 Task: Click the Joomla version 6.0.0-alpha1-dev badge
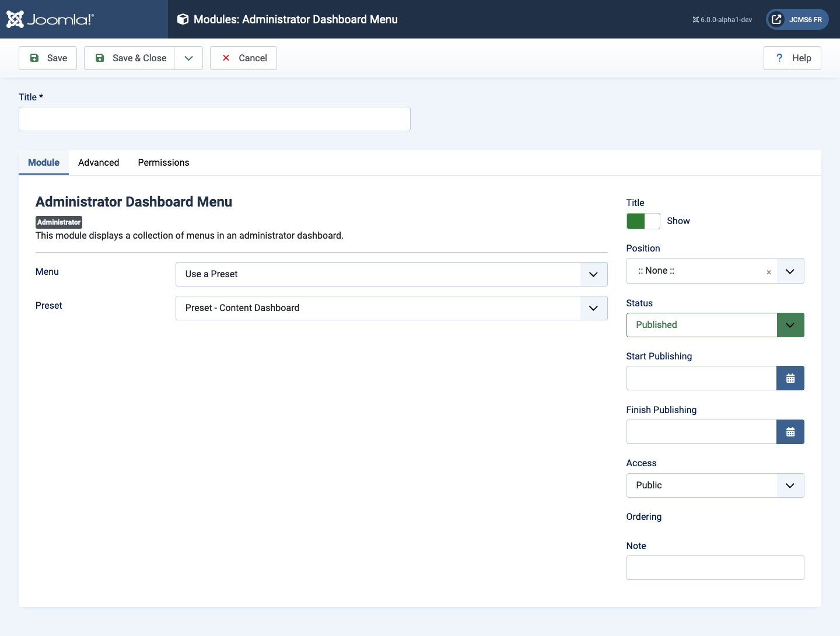pyautogui.click(x=722, y=20)
